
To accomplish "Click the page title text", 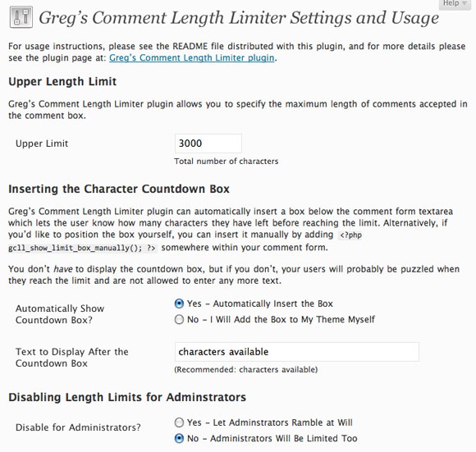I will pos(239,17).
